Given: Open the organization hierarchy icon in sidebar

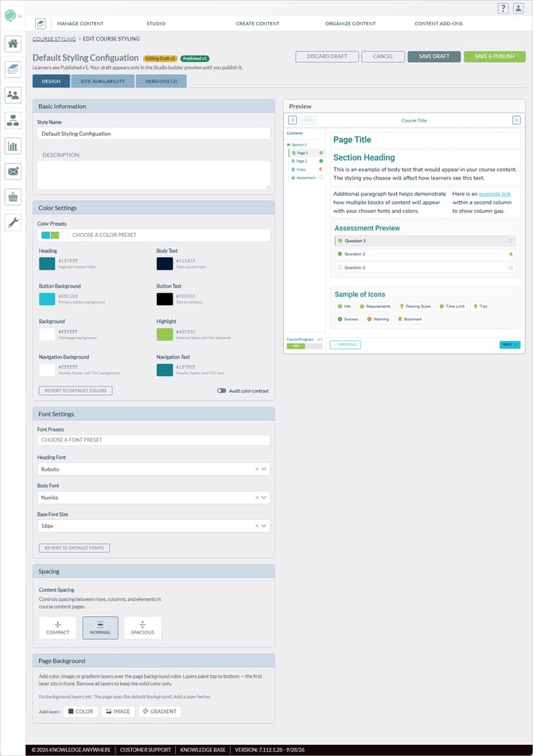Looking at the screenshot, I should (13, 121).
